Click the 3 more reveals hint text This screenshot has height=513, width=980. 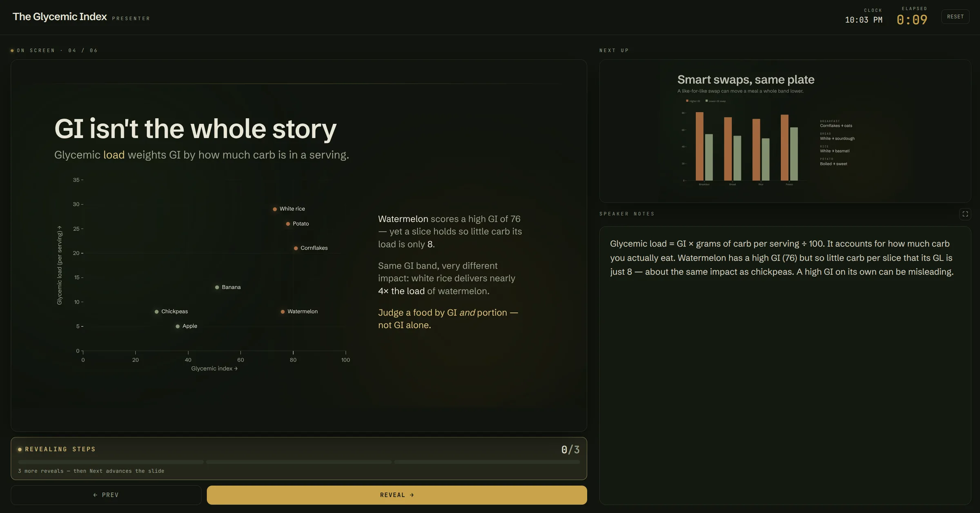(91, 471)
